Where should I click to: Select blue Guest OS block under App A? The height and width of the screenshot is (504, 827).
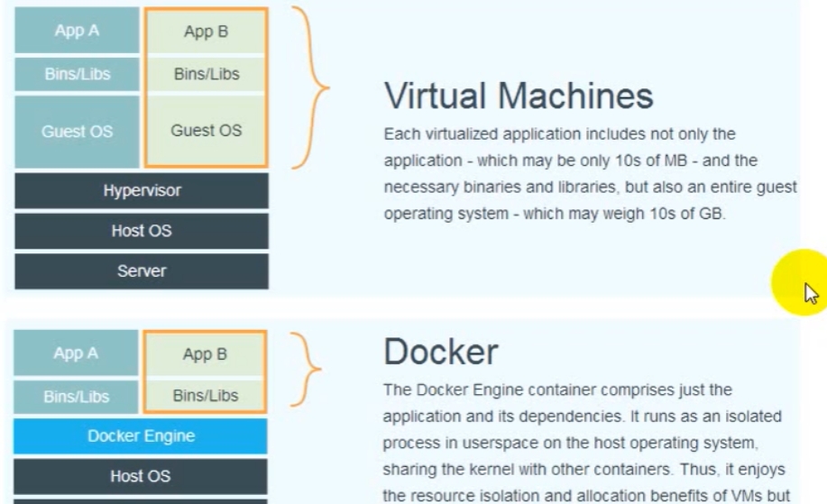77,131
